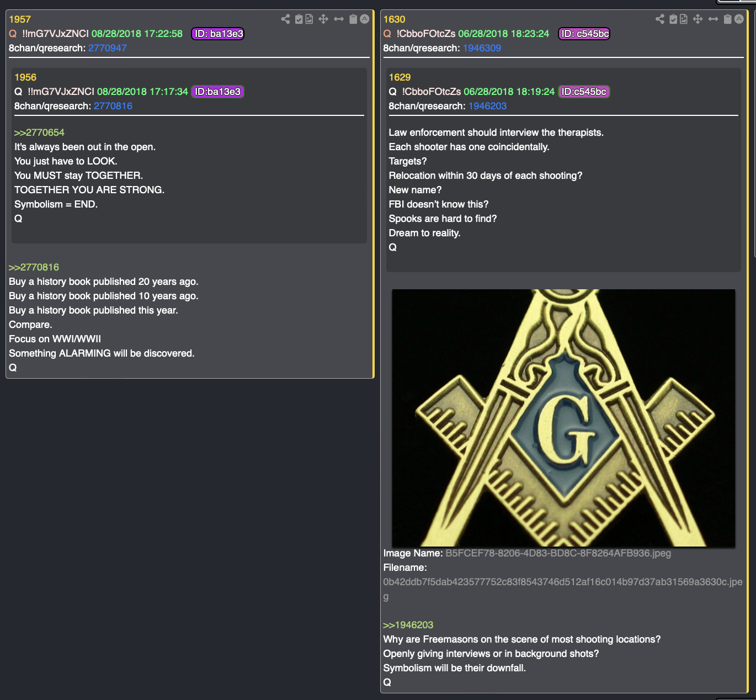
Task: Click 'Relocation within 30 days of each shooting?' line
Action: click(486, 176)
